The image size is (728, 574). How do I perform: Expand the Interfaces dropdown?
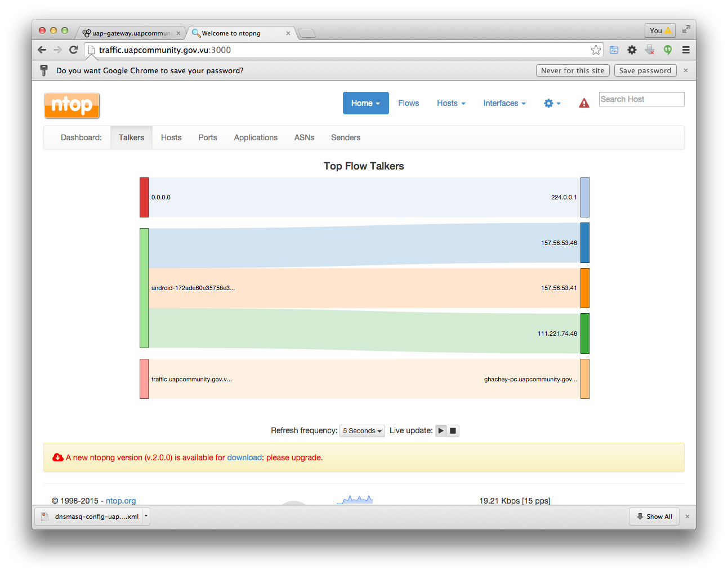(x=504, y=103)
